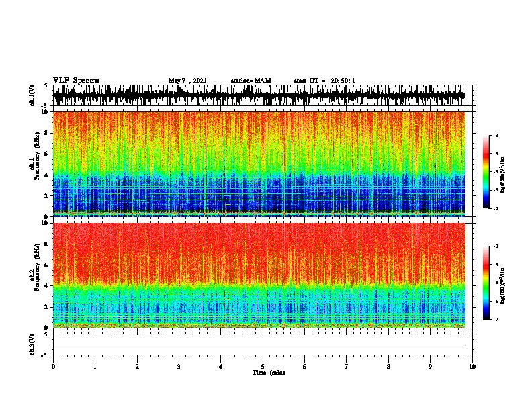Click the time-axis tick label '3'
This screenshot has width=532, height=411.
(x=179, y=367)
